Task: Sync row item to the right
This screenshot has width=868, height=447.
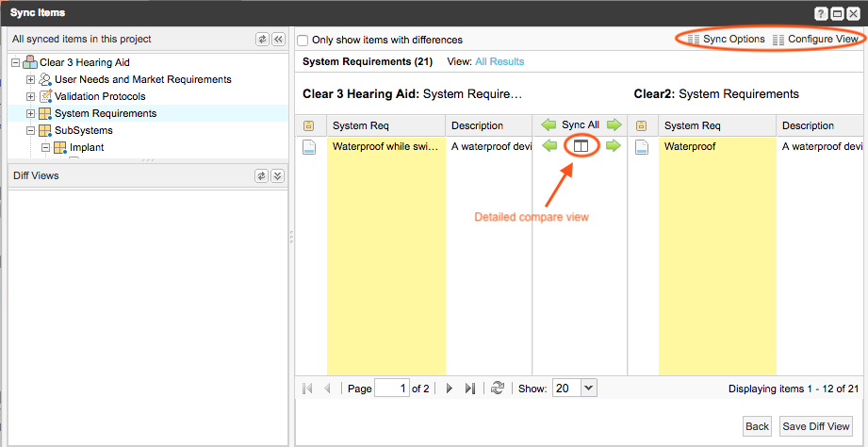Action: coord(614,146)
